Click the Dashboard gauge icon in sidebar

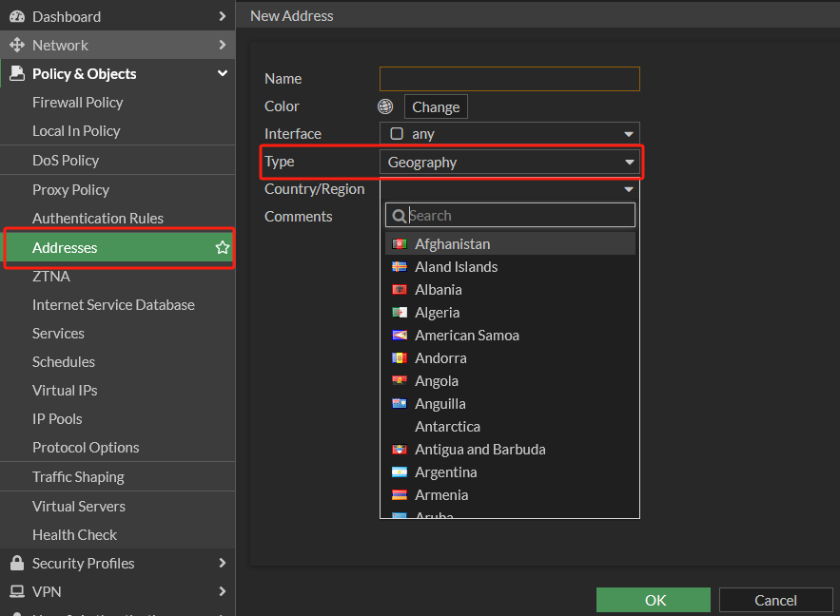click(x=16, y=16)
